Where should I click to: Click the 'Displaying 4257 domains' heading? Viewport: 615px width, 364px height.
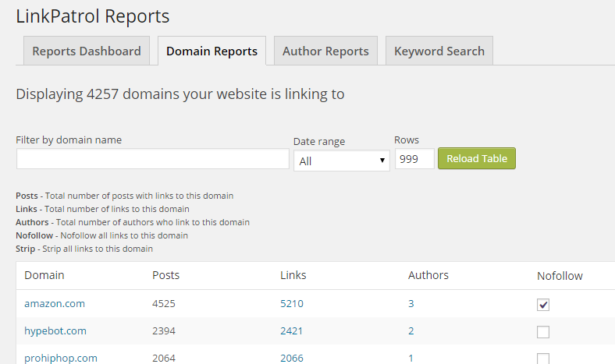[x=180, y=94]
